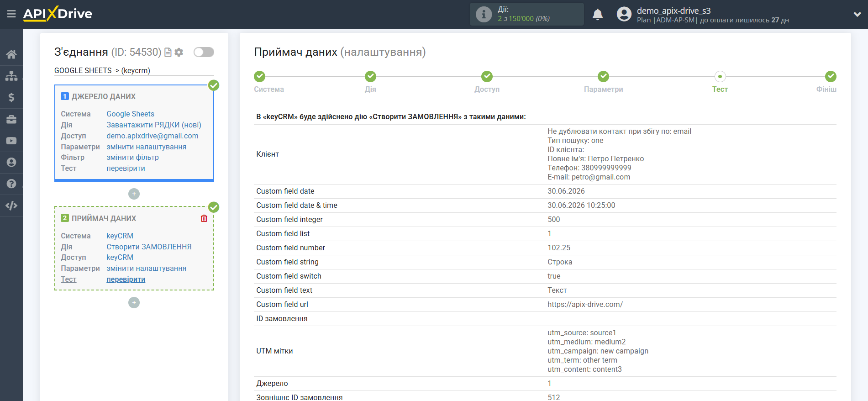The height and width of the screenshot is (401, 868).
Task: Open the API code sidebar icon
Action: pyautogui.click(x=11, y=206)
